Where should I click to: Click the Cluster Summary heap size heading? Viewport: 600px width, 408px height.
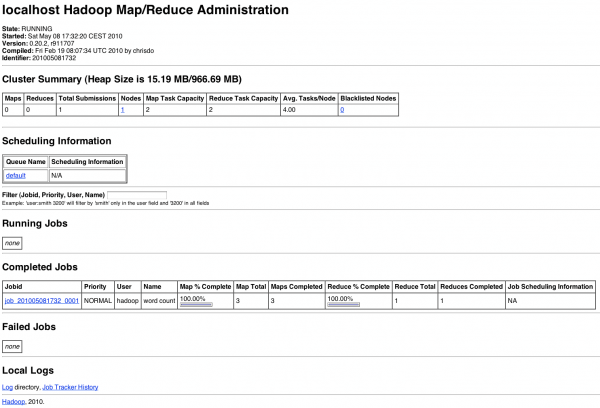pos(122,79)
